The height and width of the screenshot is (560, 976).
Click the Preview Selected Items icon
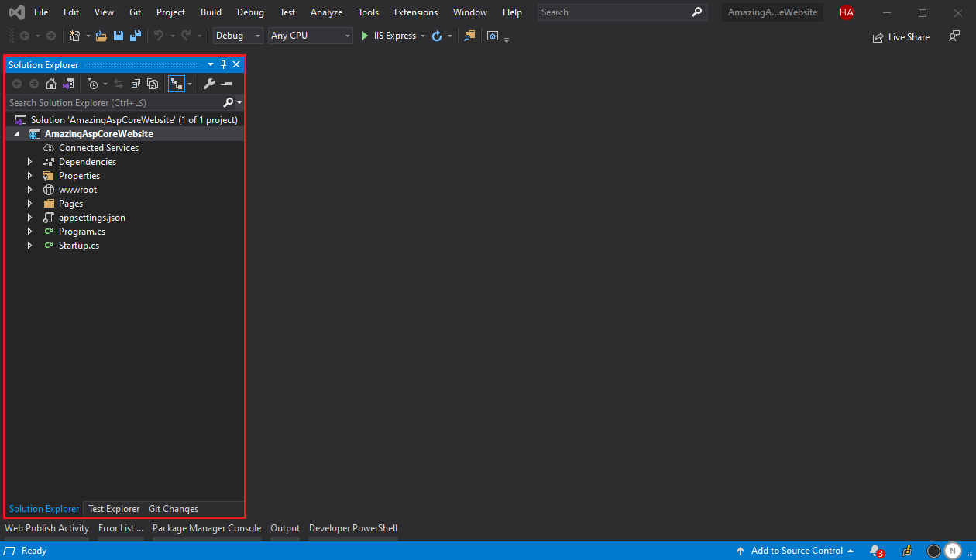[x=226, y=84]
